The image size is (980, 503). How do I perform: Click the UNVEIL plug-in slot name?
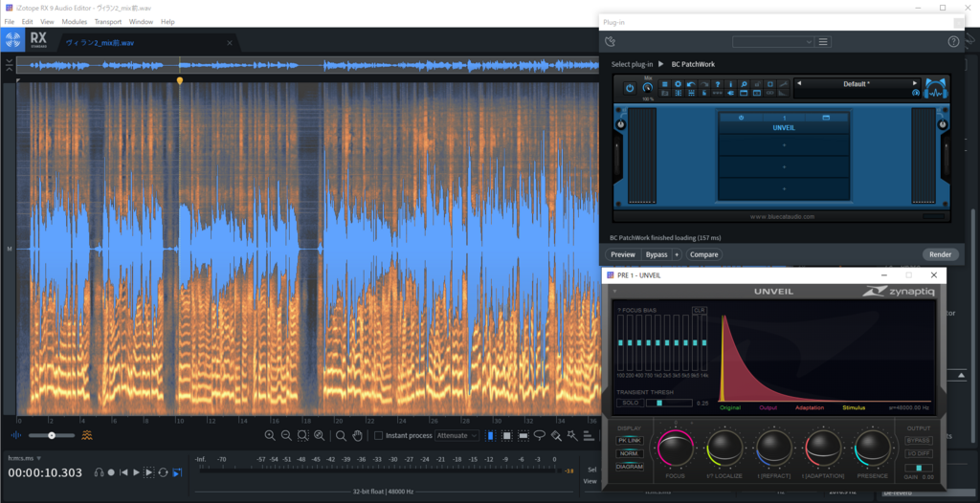tap(784, 127)
